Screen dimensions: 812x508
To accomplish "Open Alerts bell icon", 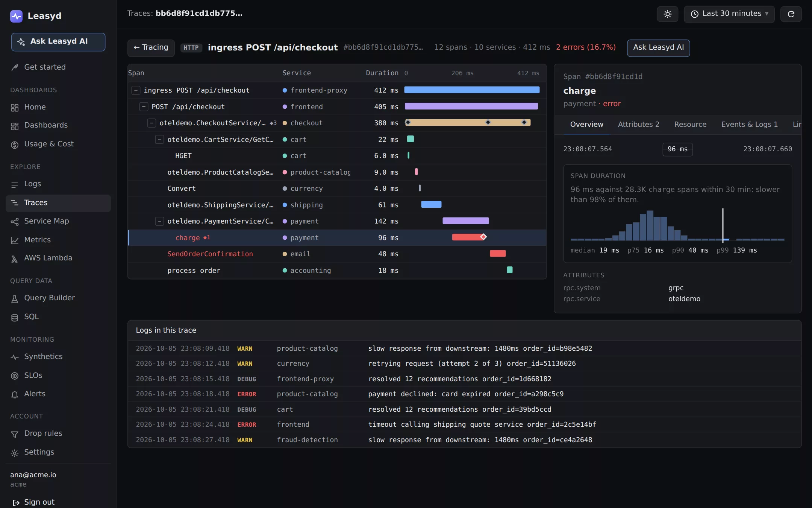I will (15, 394).
